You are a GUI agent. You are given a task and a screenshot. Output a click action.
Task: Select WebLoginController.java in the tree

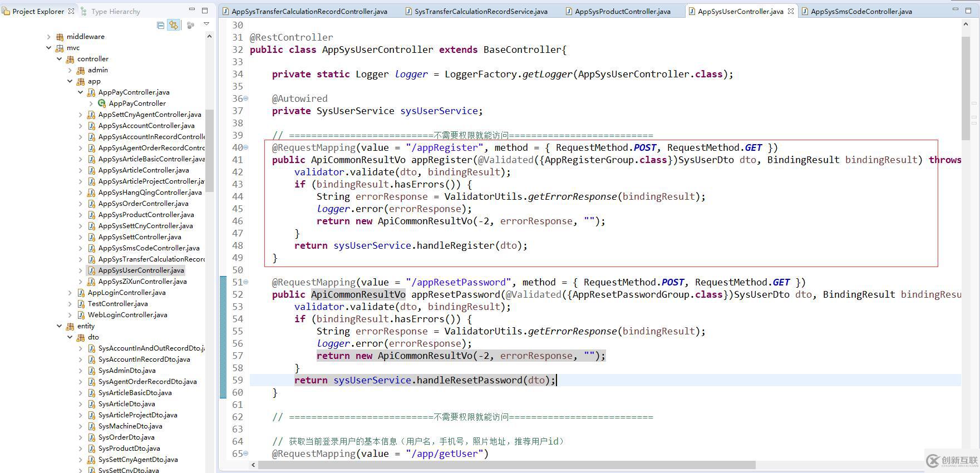click(127, 315)
